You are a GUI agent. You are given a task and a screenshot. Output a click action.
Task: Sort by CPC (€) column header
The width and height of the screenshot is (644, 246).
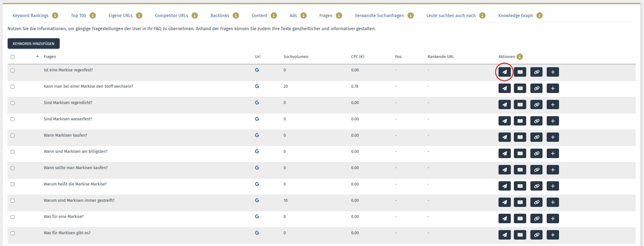358,57
